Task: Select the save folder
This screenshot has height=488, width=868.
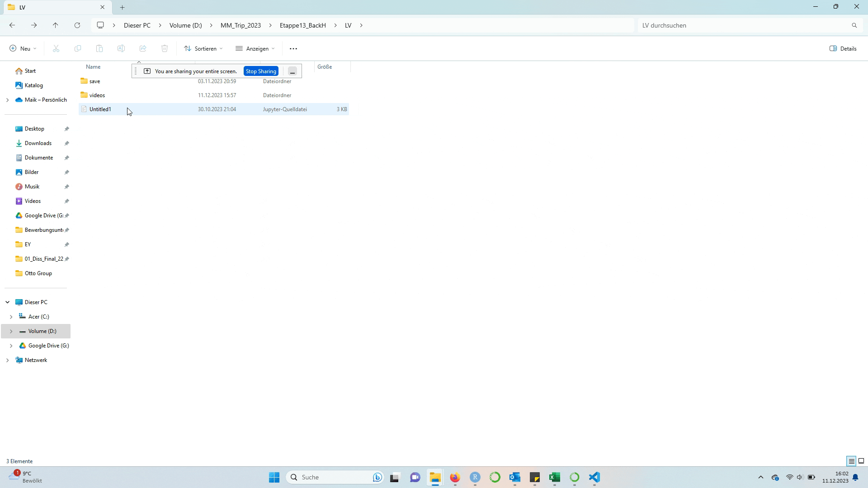Action: (x=95, y=81)
